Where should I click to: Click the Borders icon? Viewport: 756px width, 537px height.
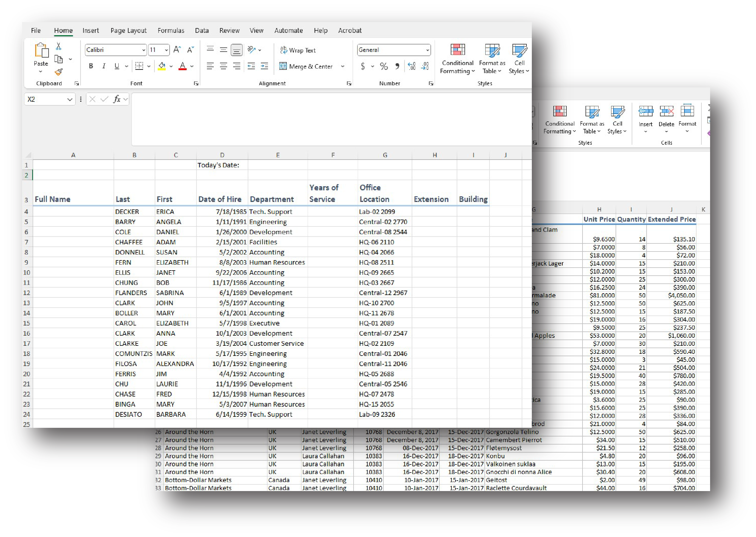[139, 66]
